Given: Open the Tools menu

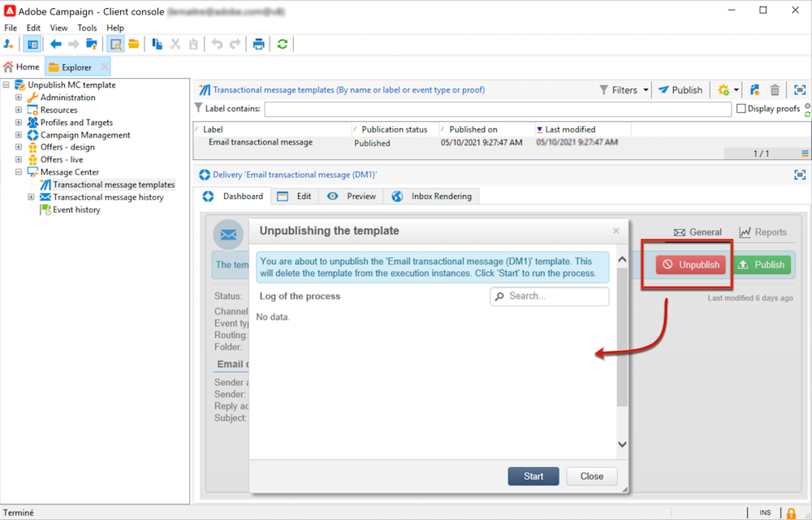Looking at the screenshot, I should pyautogui.click(x=87, y=28).
